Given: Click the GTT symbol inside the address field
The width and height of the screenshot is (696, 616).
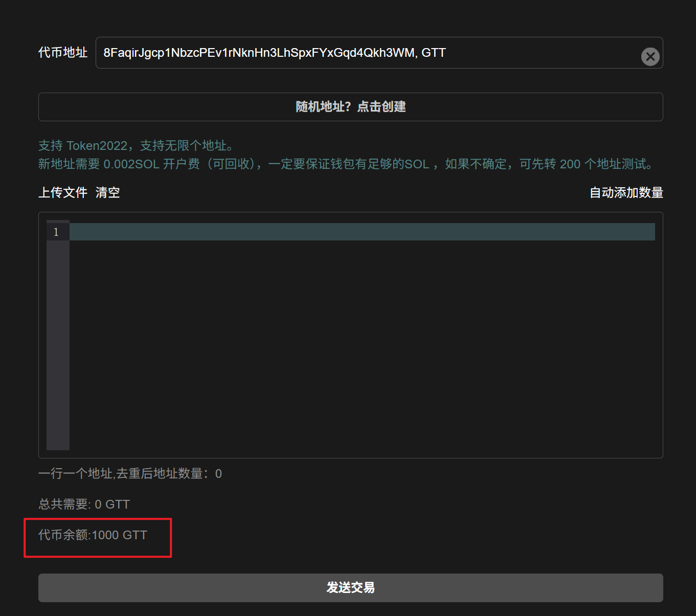Looking at the screenshot, I should point(434,53).
